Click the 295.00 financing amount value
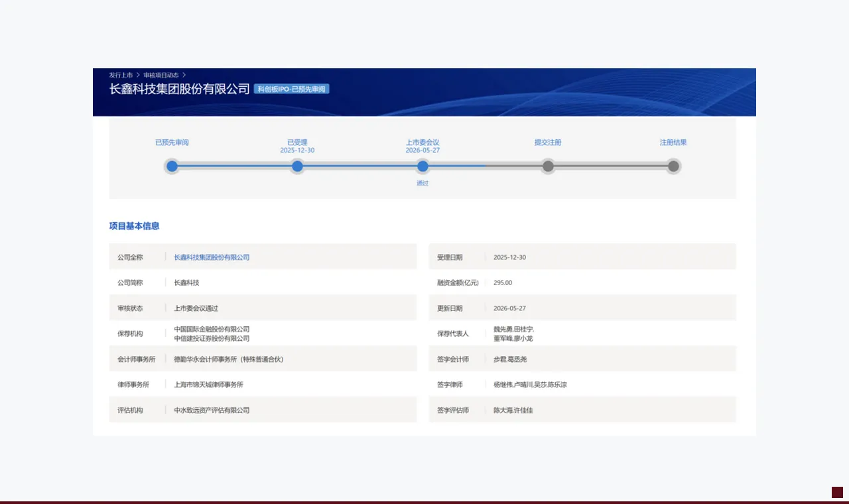Viewport: 849px width, 504px height. 503,283
